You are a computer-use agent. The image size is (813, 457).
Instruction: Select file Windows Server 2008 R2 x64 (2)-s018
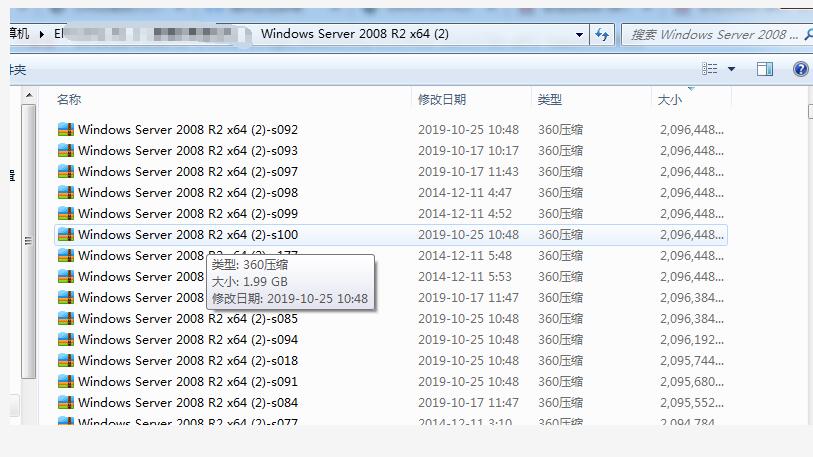pyautogui.click(x=188, y=361)
